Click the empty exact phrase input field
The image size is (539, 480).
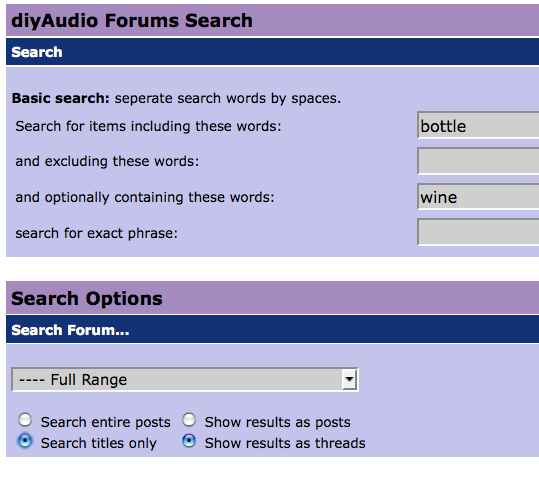coord(478,232)
